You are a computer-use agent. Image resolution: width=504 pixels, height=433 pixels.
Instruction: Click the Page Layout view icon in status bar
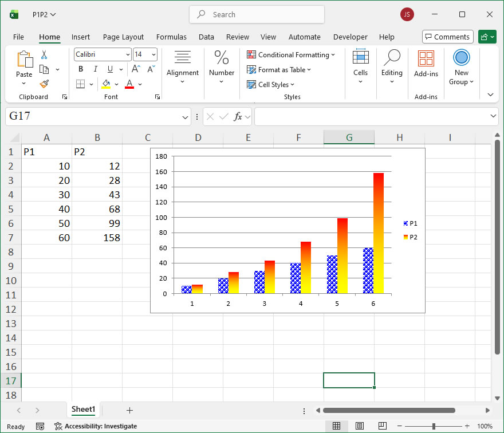[x=359, y=426]
